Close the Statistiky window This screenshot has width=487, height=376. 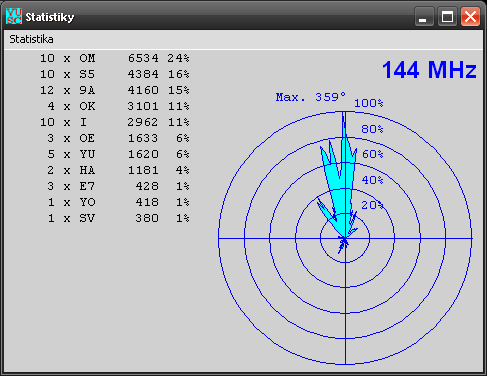tap(470, 17)
